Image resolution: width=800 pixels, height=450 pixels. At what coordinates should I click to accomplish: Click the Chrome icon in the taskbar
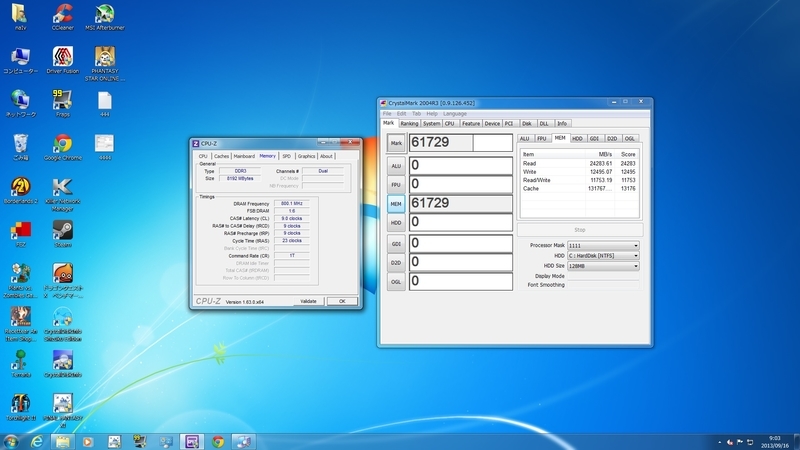click(x=218, y=441)
